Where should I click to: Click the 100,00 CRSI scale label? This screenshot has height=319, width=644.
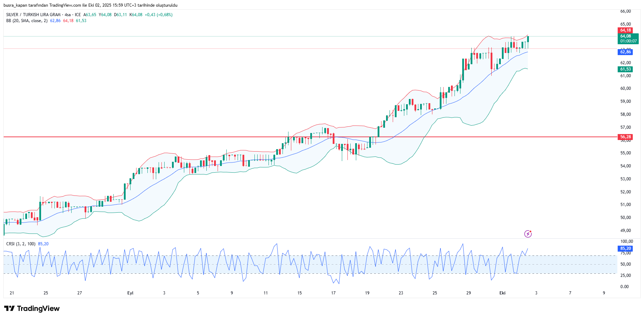(626, 241)
